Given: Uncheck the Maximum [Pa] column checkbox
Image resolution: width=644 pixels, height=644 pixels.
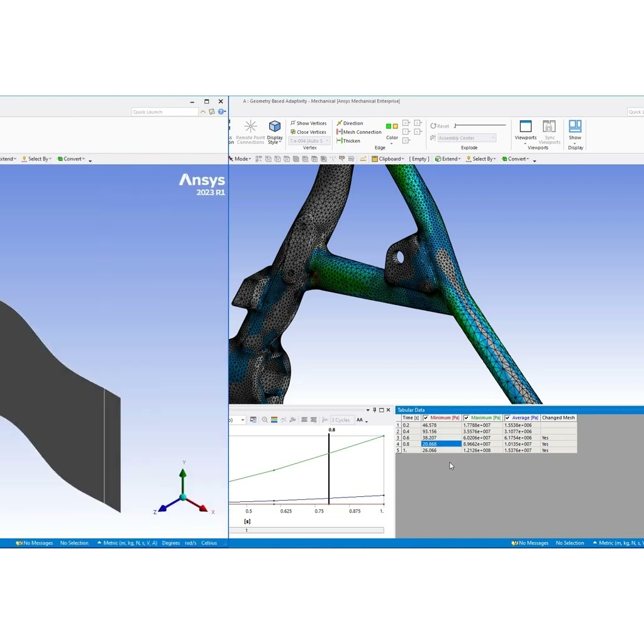Looking at the screenshot, I should (467, 418).
